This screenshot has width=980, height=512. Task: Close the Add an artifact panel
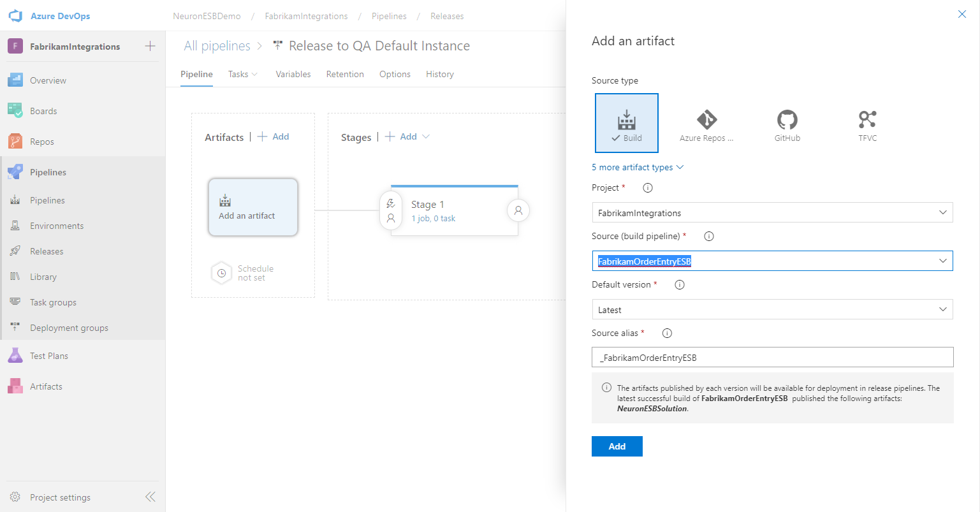coord(962,14)
